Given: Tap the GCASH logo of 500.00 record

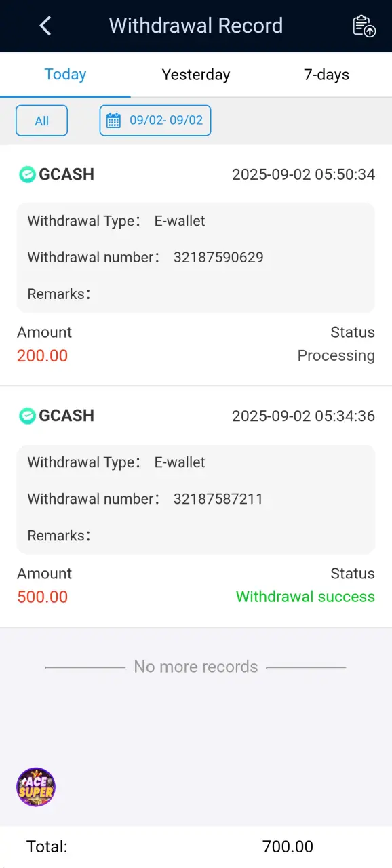Looking at the screenshot, I should point(27,416).
